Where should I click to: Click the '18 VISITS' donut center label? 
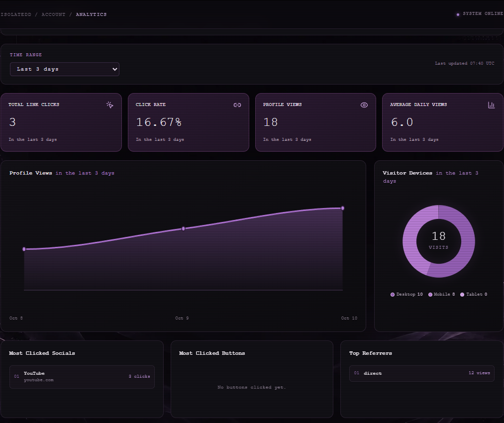[x=438, y=240]
